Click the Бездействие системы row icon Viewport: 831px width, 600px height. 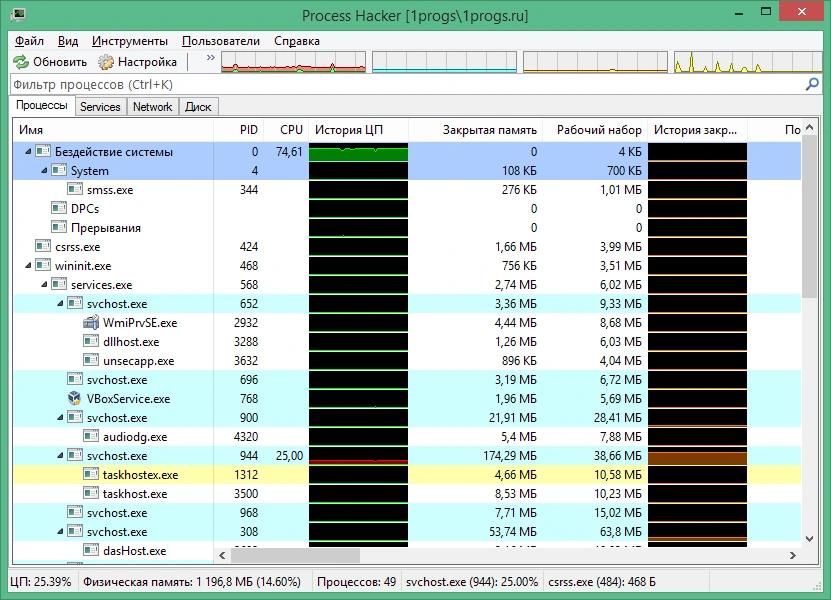(x=43, y=152)
